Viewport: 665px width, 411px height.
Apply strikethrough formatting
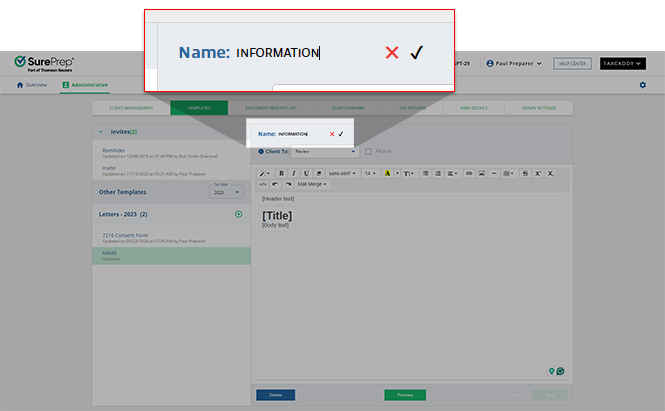pos(525,173)
